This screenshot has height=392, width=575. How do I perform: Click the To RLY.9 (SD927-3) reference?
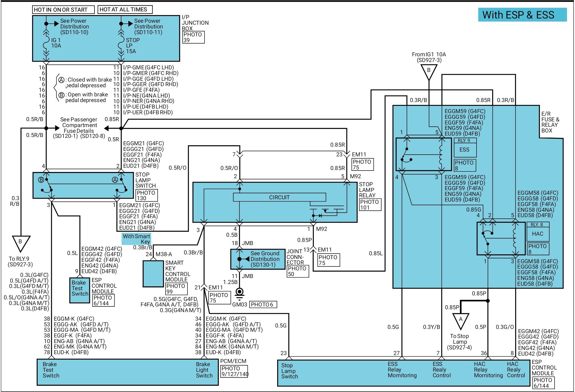pos(20,262)
